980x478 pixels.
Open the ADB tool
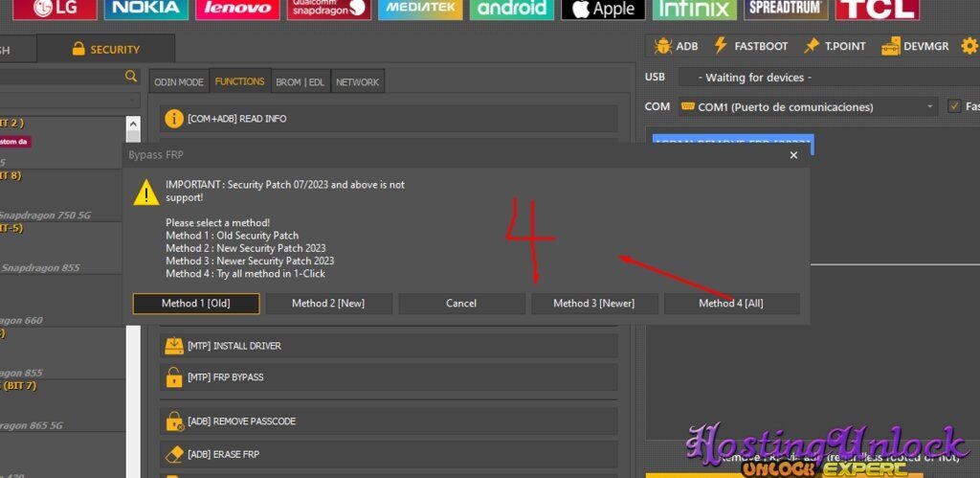click(x=676, y=46)
